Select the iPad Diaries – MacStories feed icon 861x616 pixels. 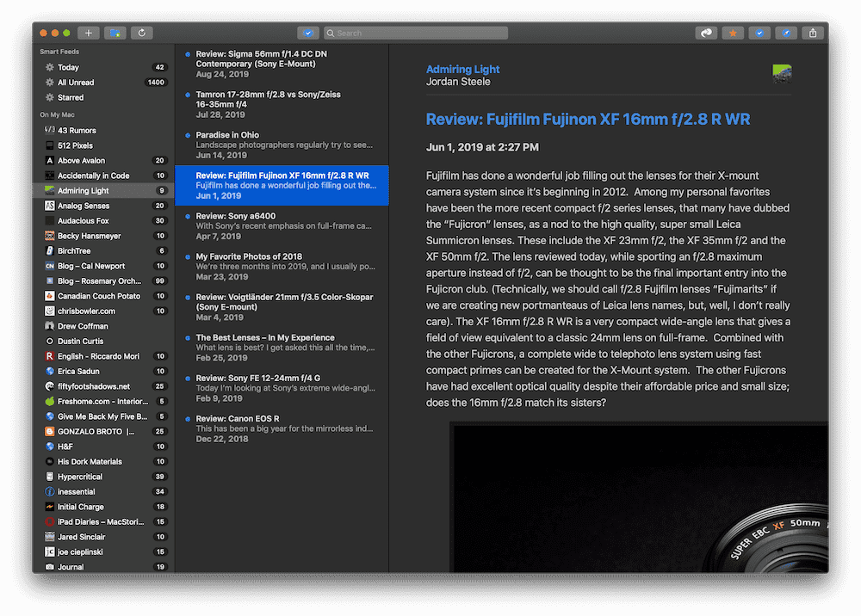pyautogui.click(x=49, y=521)
